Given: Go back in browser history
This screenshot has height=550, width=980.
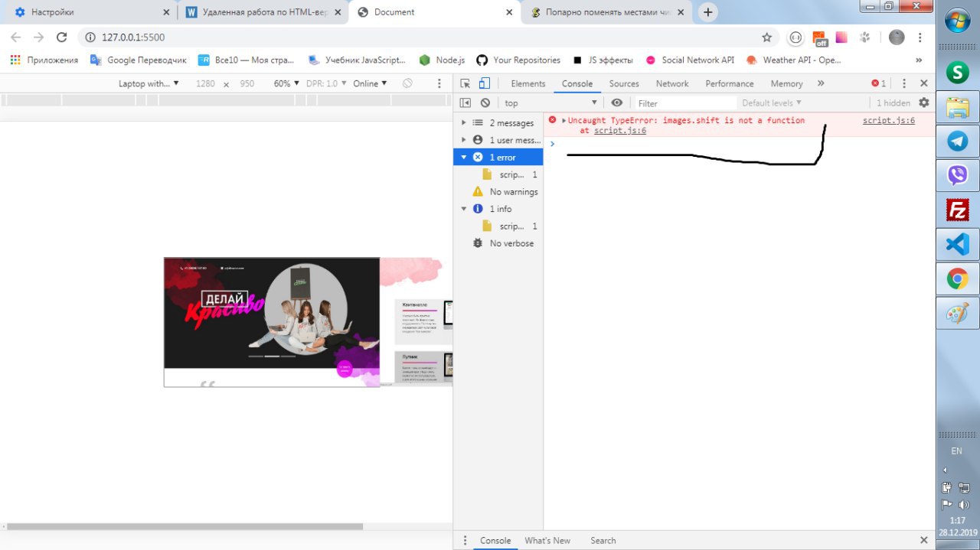Looking at the screenshot, I should tap(15, 37).
